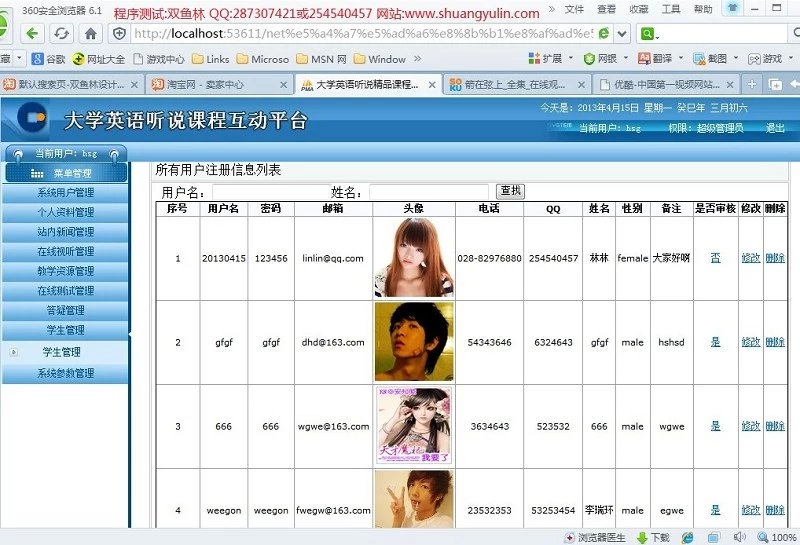The height and width of the screenshot is (545, 800).
Task: Click the shield security icon in address bar
Action: 119,34
